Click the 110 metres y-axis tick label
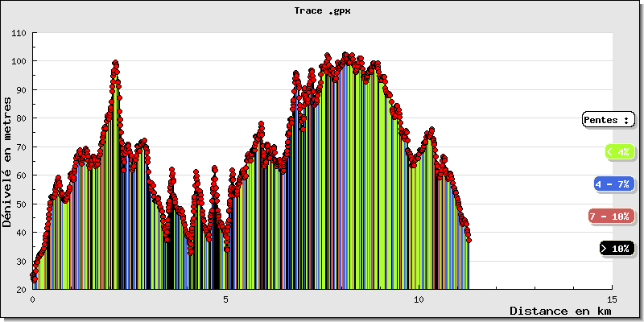The width and height of the screenshot is (644, 322). point(19,33)
